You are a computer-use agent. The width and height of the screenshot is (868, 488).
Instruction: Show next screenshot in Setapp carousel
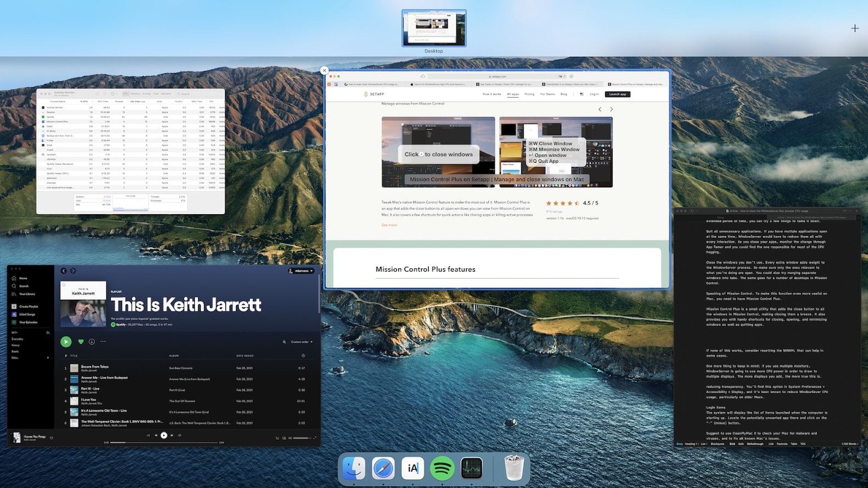click(611, 109)
